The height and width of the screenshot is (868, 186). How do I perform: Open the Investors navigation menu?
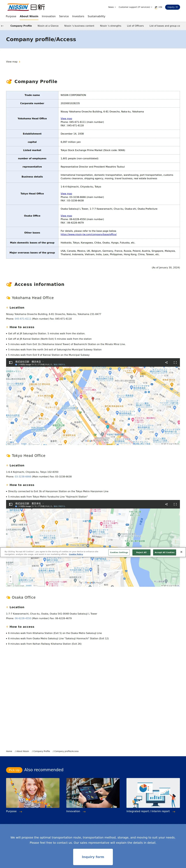tap(78, 16)
